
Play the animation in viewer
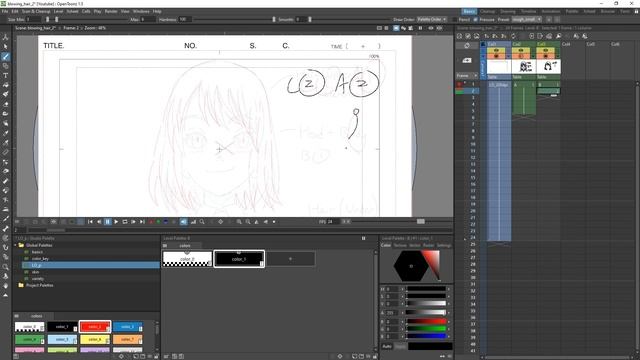(x=116, y=222)
